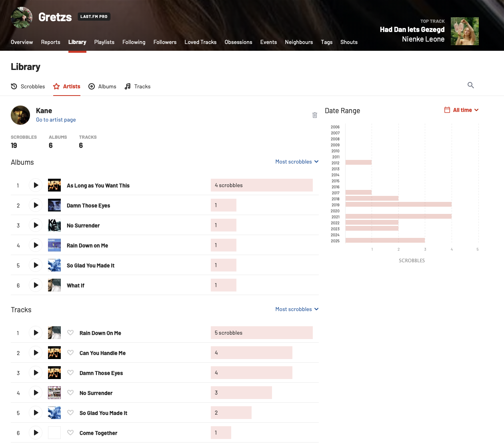The height and width of the screenshot is (445, 504).
Task: Open Tracks Most scrobbles sort dropdown
Action: coord(297,309)
